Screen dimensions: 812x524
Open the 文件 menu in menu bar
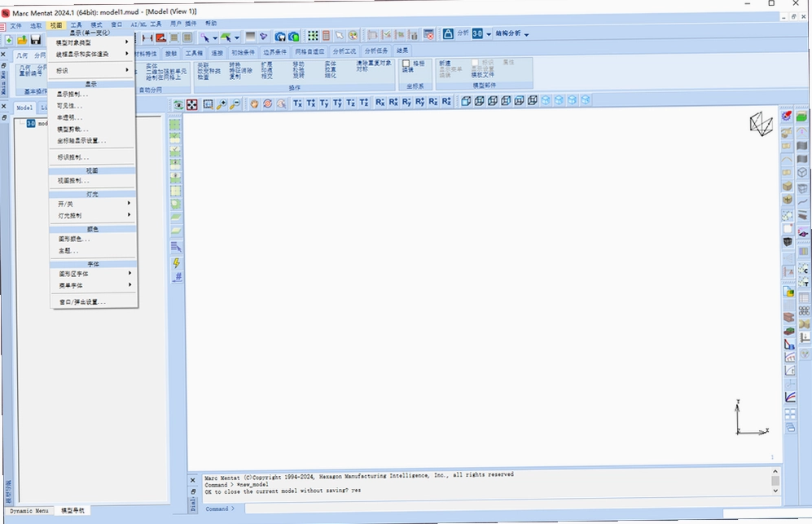[x=16, y=25]
